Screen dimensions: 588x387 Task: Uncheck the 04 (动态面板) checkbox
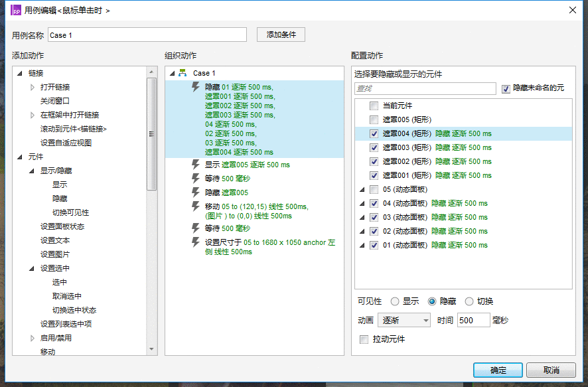click(x=374, y=203)
